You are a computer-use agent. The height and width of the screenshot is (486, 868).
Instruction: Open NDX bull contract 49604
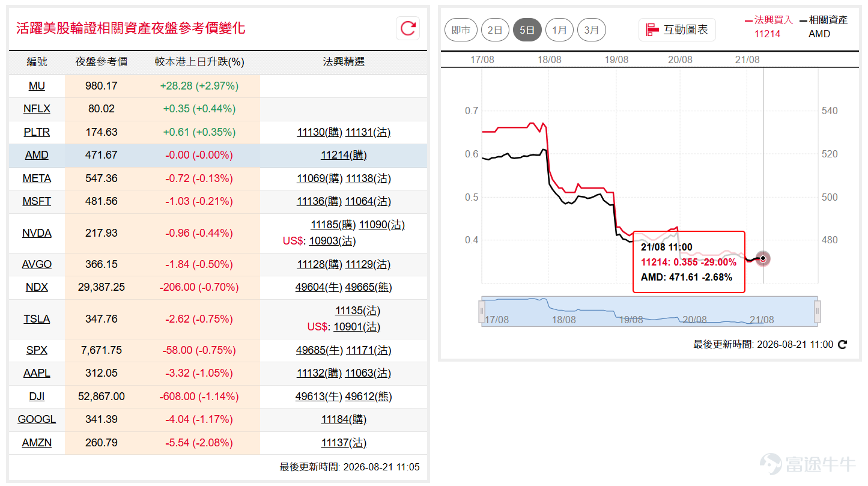319,287
